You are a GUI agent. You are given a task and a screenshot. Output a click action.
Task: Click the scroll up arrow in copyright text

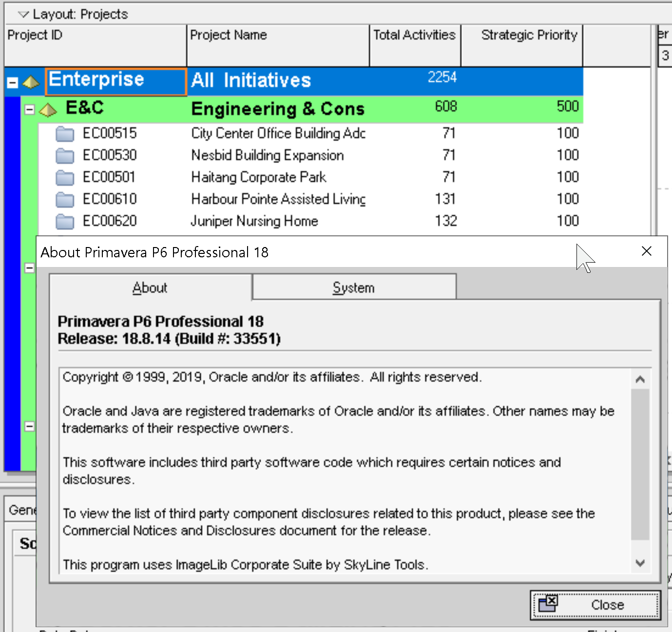640,379
